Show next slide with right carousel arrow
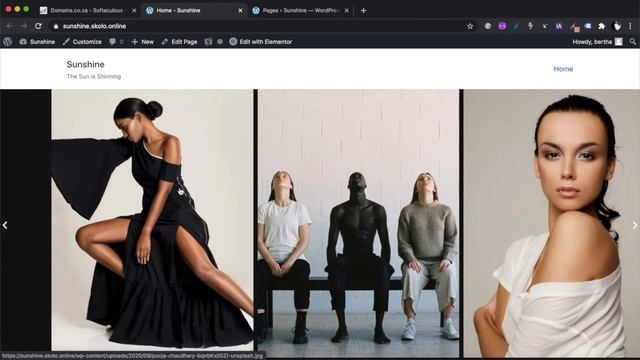 pyautogui.click(x=635, y=225)
